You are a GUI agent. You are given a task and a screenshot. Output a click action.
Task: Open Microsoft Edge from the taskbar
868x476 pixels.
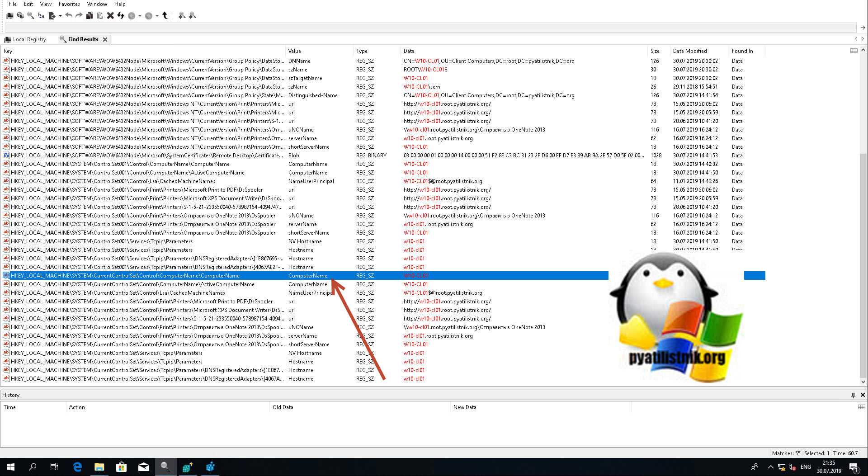(77, 467)
